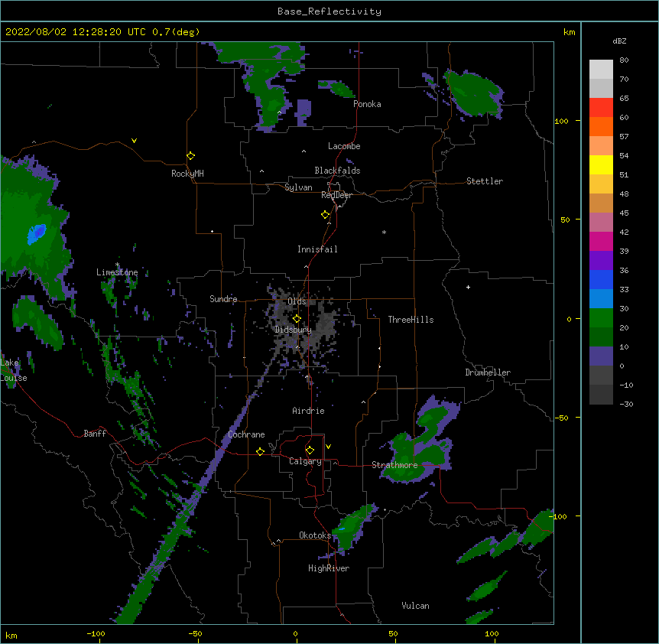Click the -100 tick on bottom axis
The image size is (659, 644).
pyautogui.click(x=96, y=633)
